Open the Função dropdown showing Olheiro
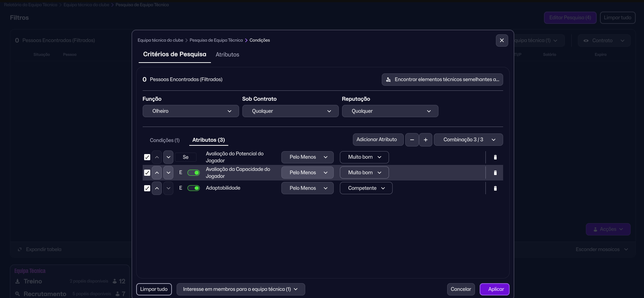This screenshot has width=644, height=298. click(191, 111)
